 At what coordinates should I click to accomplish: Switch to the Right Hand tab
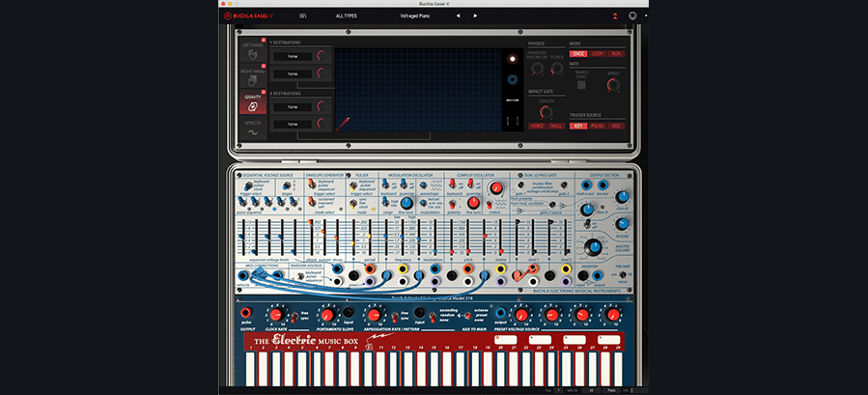coord(253,77)
